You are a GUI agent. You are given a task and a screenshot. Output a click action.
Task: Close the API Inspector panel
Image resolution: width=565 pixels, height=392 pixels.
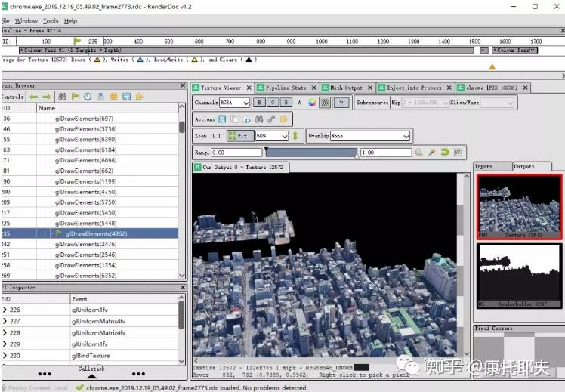pyautogui.click(x=183, y=287)
